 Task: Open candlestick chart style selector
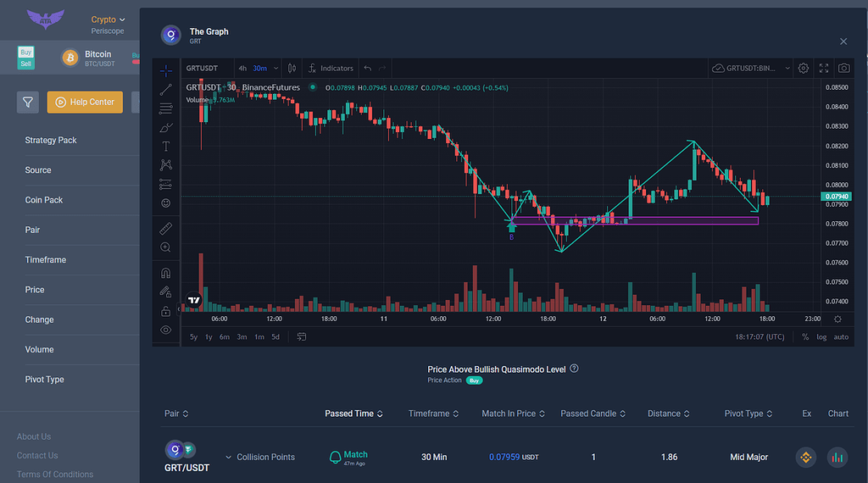point(292,68)
